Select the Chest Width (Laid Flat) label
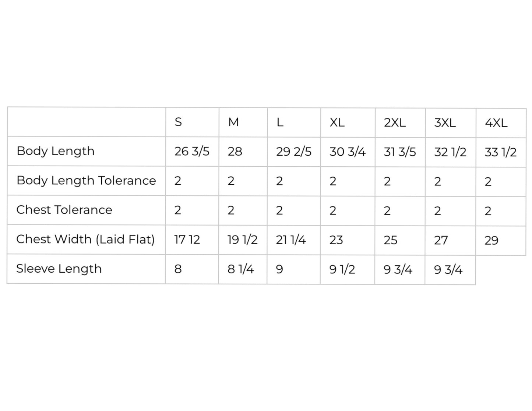The image size is (532, 411). click(85, 240)
